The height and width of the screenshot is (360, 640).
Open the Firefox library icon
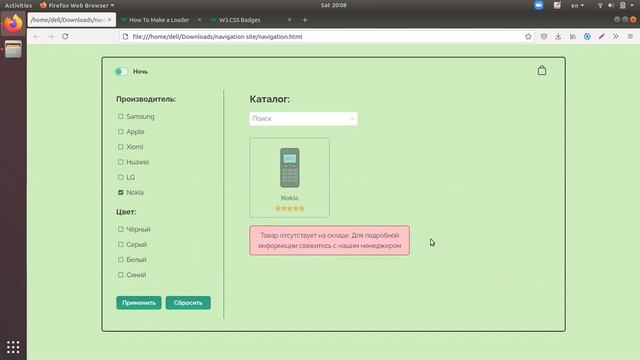click(573, 36)
